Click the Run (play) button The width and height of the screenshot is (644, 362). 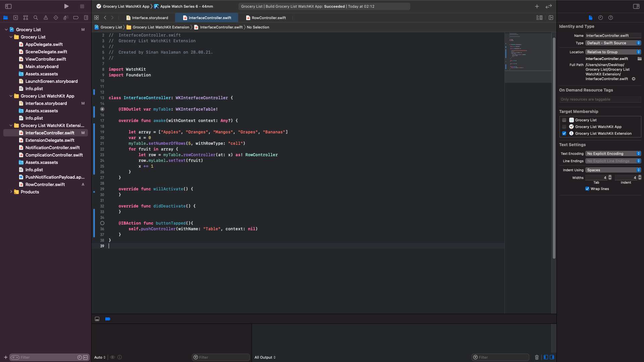[66, 6]
